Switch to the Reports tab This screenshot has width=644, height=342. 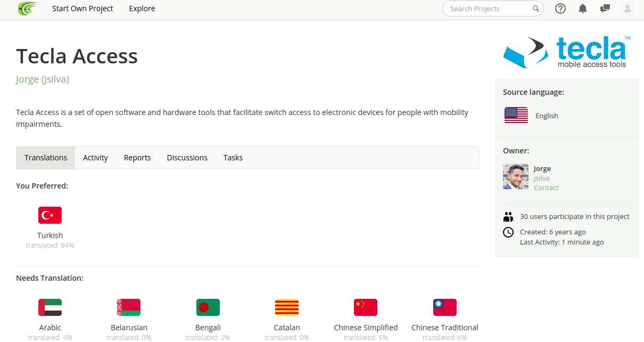pos(137,158)
